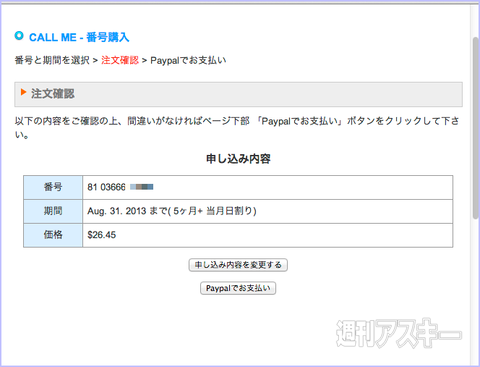
Task: Click the orange triangle next to 注文確認 header
Action: (x=23, y=92)
